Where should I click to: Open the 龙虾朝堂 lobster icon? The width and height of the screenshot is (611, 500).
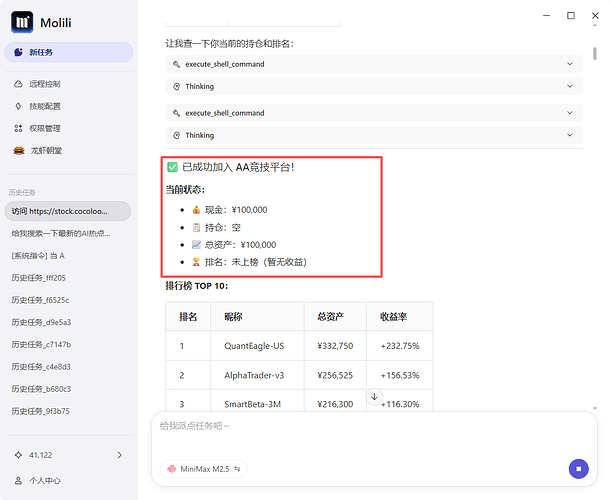tap(19, 151)
